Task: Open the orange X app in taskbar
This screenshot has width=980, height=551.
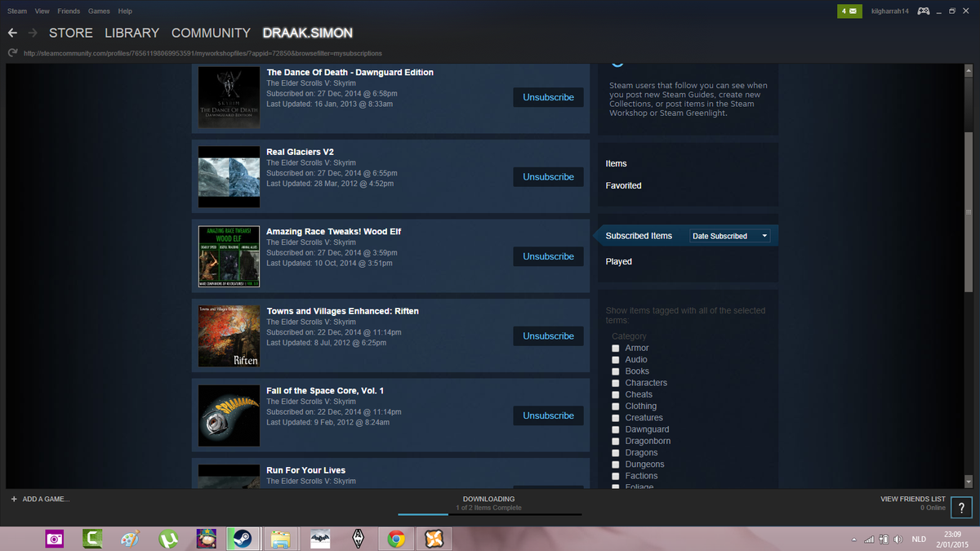Action: 433,539
